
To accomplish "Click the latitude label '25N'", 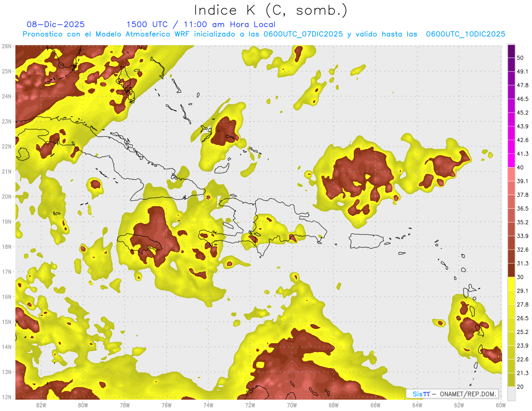I will (7, 71).
